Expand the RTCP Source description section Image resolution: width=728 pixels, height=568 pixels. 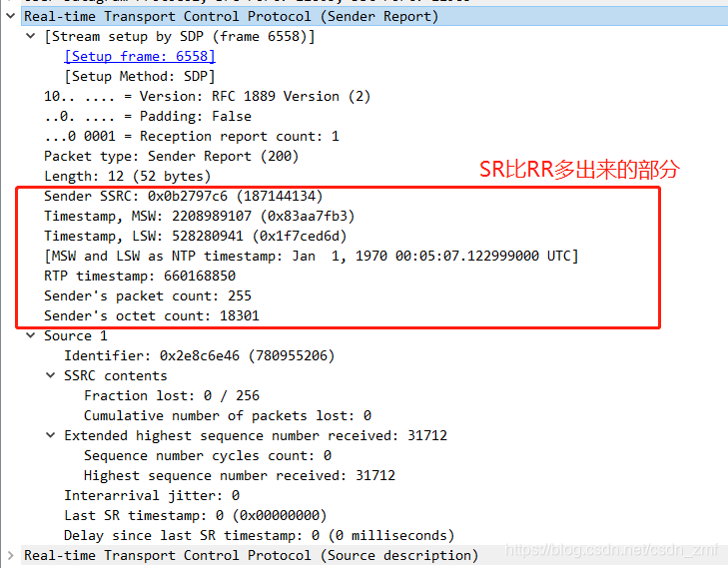coord(10,555)
